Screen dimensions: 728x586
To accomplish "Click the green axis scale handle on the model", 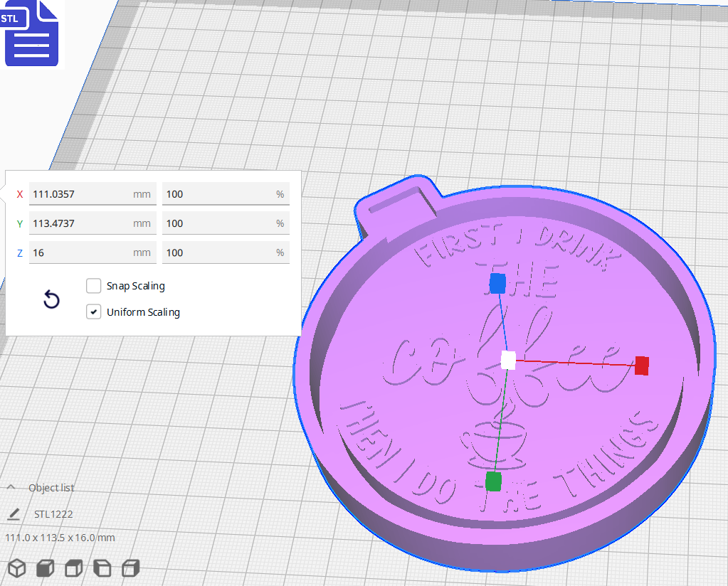I will point(494,482).
